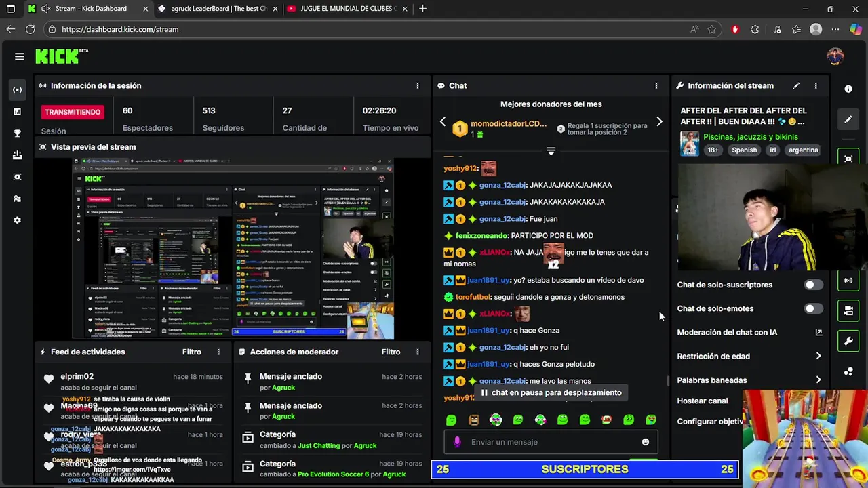Click the pencil edit button in right rail

[x=848, y=119]
